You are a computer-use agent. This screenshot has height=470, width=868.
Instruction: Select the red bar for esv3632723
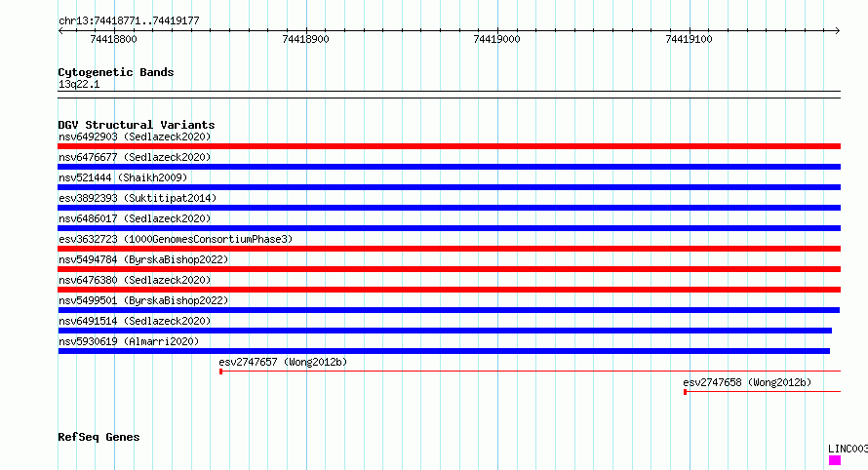[x=449, y=249]
